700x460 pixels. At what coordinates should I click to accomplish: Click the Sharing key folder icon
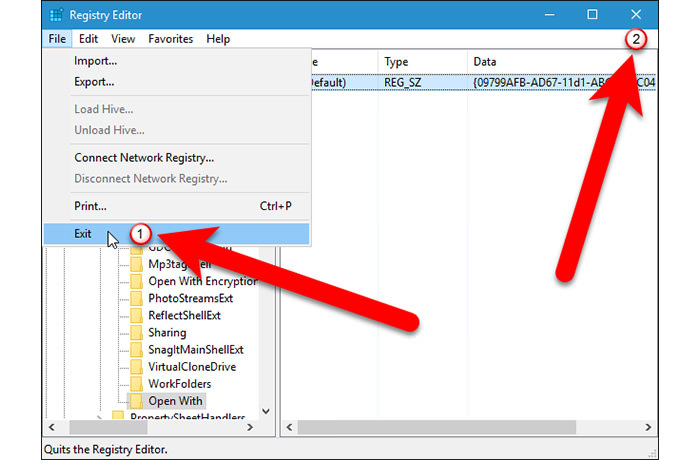tap(136, 332)
